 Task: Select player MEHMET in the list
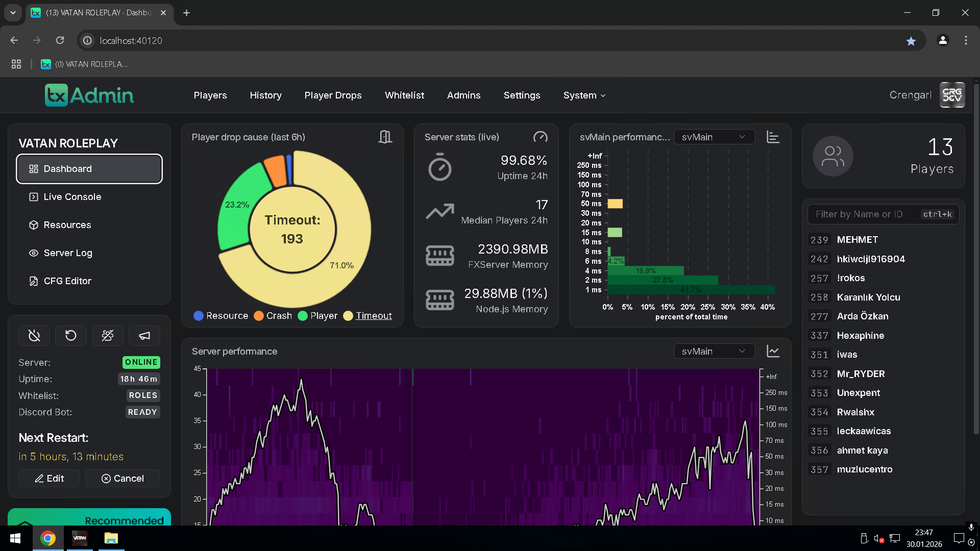point(883,240)
